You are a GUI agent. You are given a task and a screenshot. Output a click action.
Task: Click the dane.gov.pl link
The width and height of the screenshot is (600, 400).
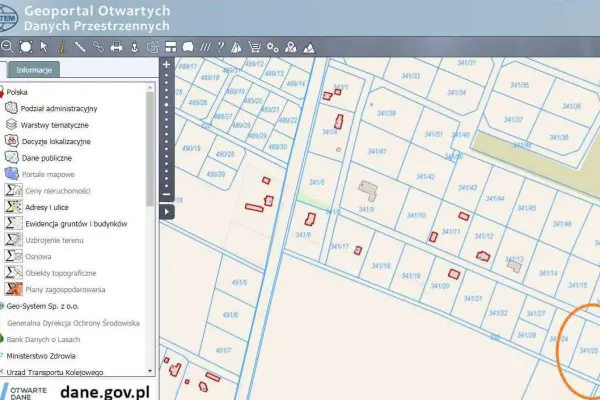(x=105, y=392)
